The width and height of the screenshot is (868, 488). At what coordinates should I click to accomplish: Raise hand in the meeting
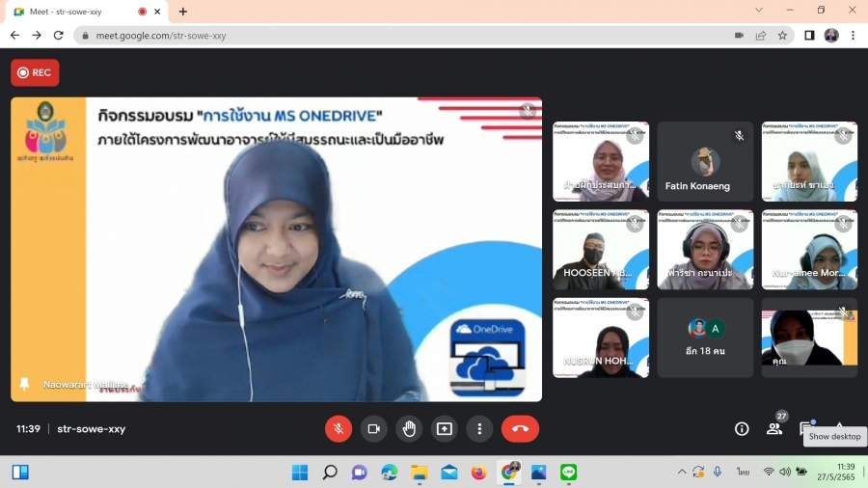tap(410, 429)
